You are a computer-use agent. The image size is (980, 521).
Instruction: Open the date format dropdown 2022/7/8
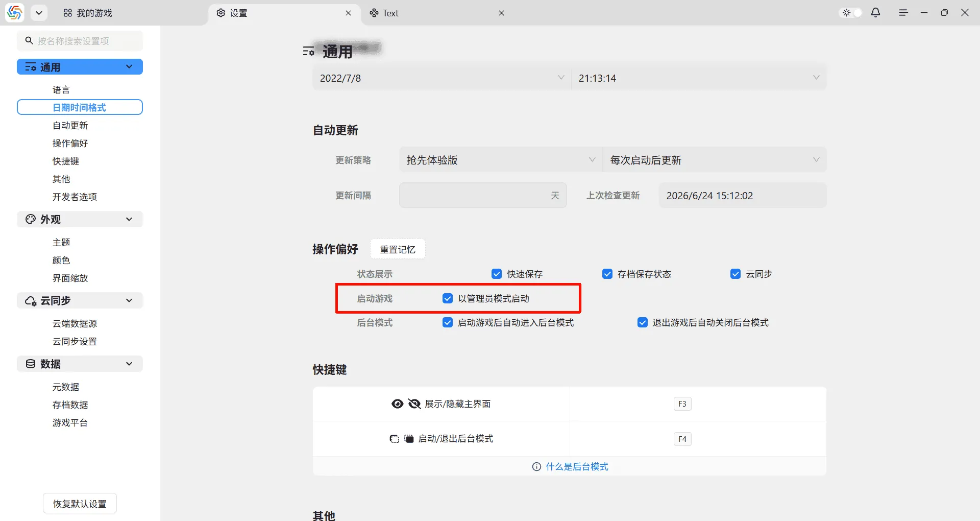coord(442,78)
